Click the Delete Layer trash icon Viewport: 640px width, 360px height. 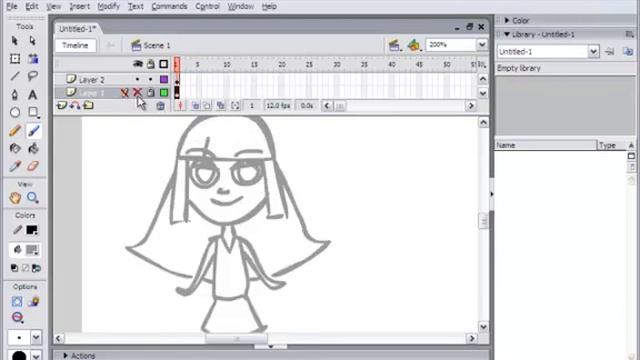click(160, 106)
